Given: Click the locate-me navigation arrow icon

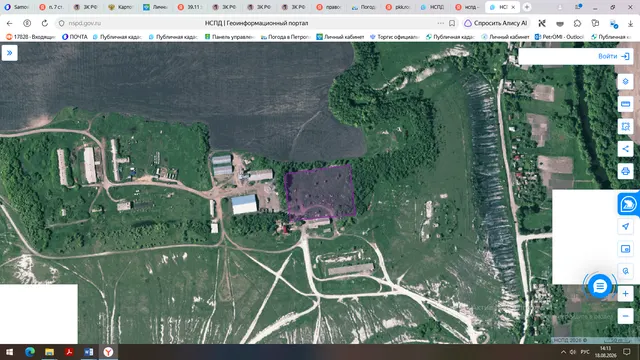Looking at the screenshot, I should coord(625,227).
